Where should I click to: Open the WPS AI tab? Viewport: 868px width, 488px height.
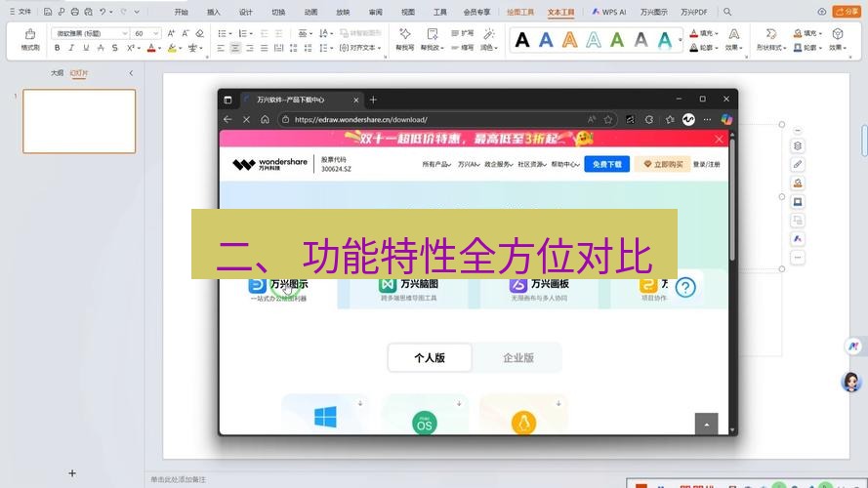(608, 12)
